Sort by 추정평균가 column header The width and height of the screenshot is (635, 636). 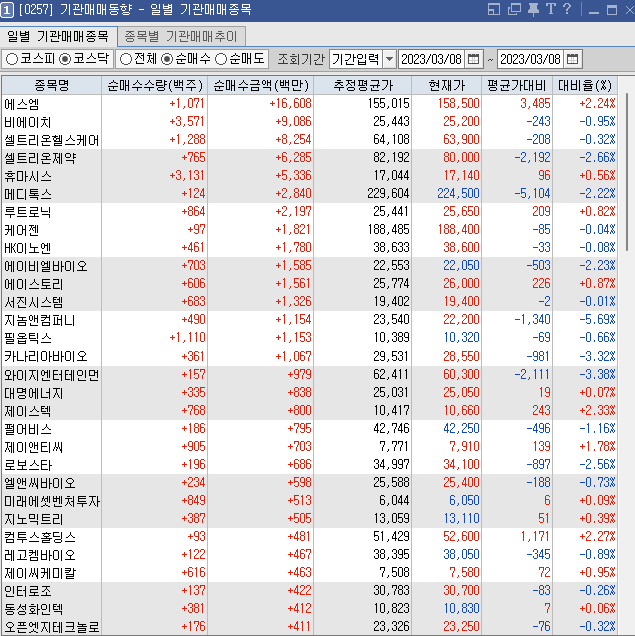(x=363, y=85)
